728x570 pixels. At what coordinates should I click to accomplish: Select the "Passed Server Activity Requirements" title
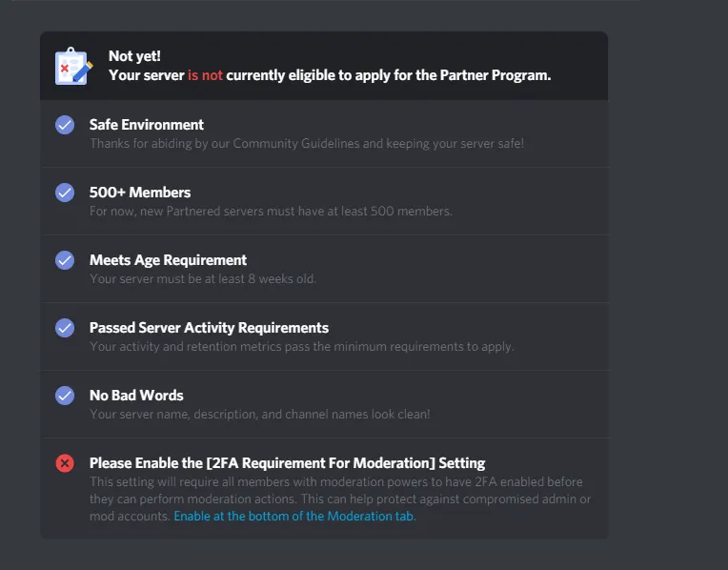209,328
